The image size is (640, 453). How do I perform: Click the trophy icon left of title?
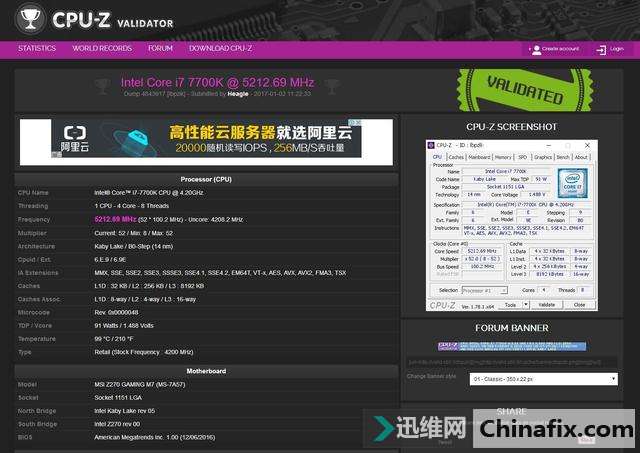tap(102, 86)
